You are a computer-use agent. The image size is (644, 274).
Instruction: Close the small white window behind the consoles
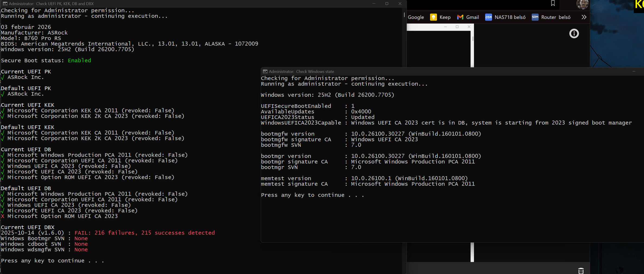[x=469, y=27]
